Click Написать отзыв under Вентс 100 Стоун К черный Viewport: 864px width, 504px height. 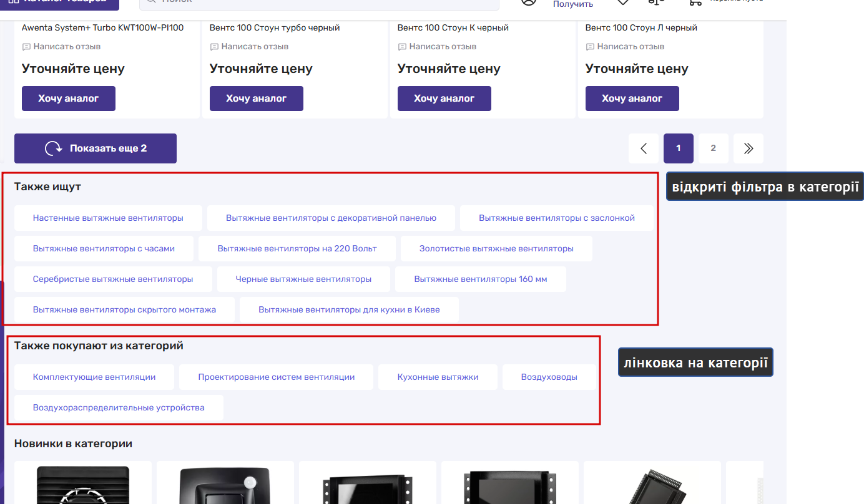(443, 47)
